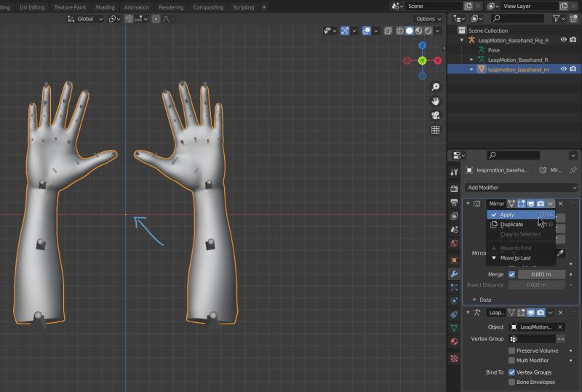Open the Object Data green triangle tab

click(x=454, y=328)
